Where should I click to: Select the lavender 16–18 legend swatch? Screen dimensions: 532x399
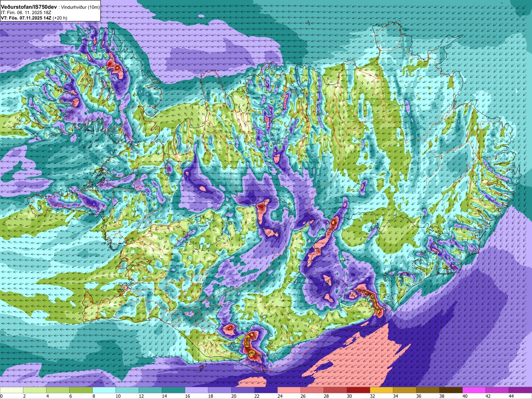[197, 390]
